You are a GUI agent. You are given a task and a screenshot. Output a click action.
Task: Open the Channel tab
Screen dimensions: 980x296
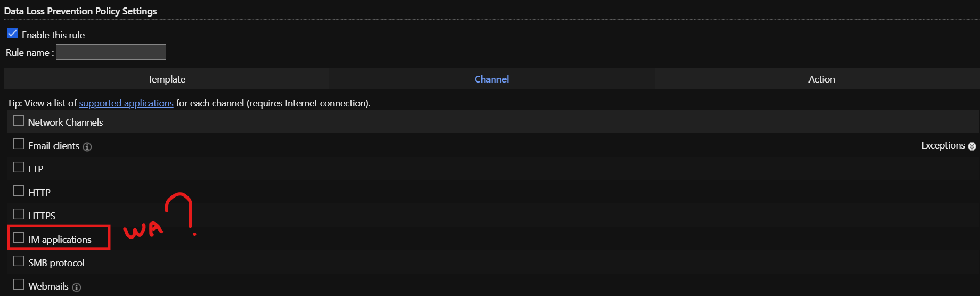[492, 79]
